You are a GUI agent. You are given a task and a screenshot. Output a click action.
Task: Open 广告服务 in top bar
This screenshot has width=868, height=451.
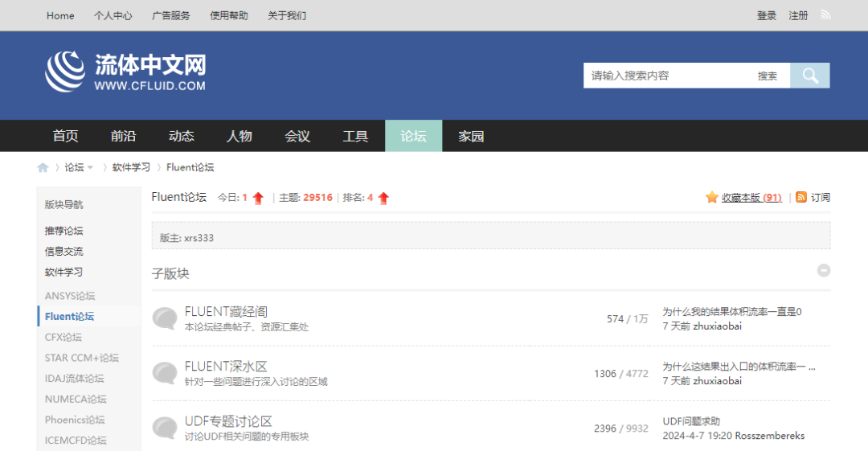(171, 15)
